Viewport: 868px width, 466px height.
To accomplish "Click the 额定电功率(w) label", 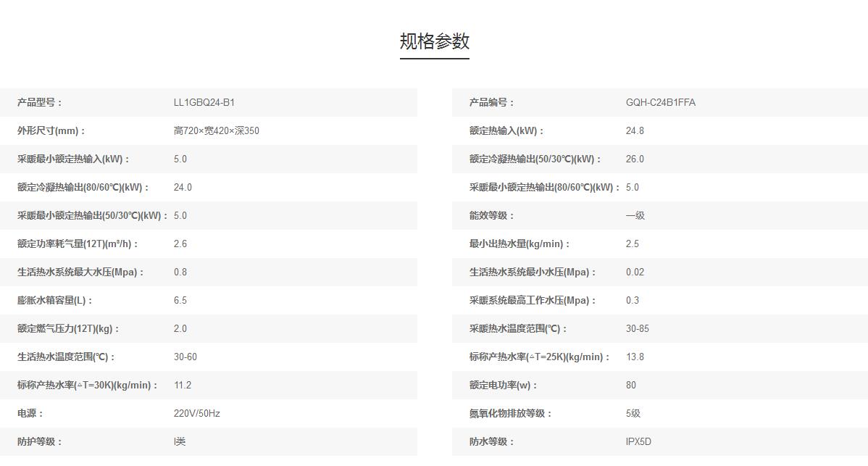I will pyautogui.click(x=504, y=385).
